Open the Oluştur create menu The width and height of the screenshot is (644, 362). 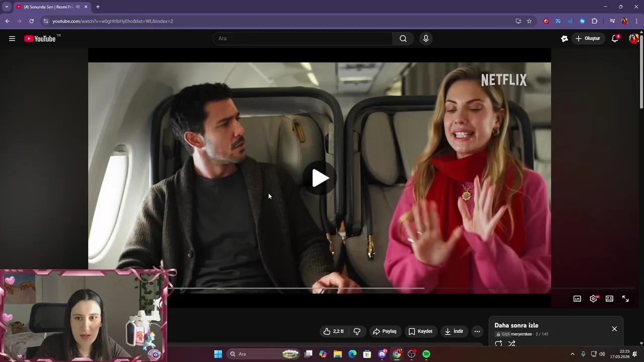pyautogui.click(x=588, y=39)
